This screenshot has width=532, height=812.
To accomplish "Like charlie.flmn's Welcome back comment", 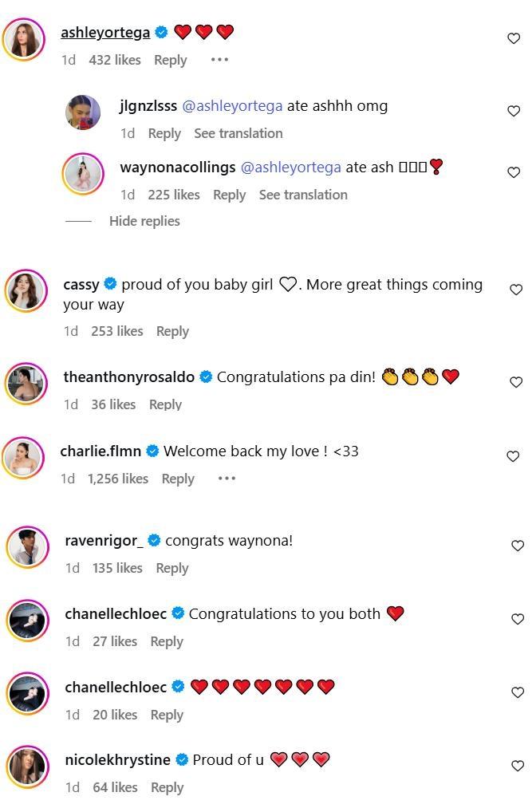I will pos(514,456).
